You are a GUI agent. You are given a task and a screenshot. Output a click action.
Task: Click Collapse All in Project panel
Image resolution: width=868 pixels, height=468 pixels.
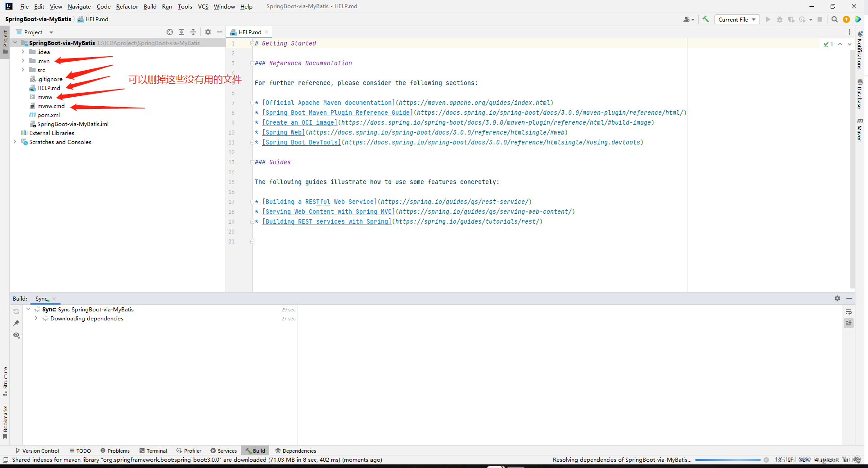click(x=193, y=32)
